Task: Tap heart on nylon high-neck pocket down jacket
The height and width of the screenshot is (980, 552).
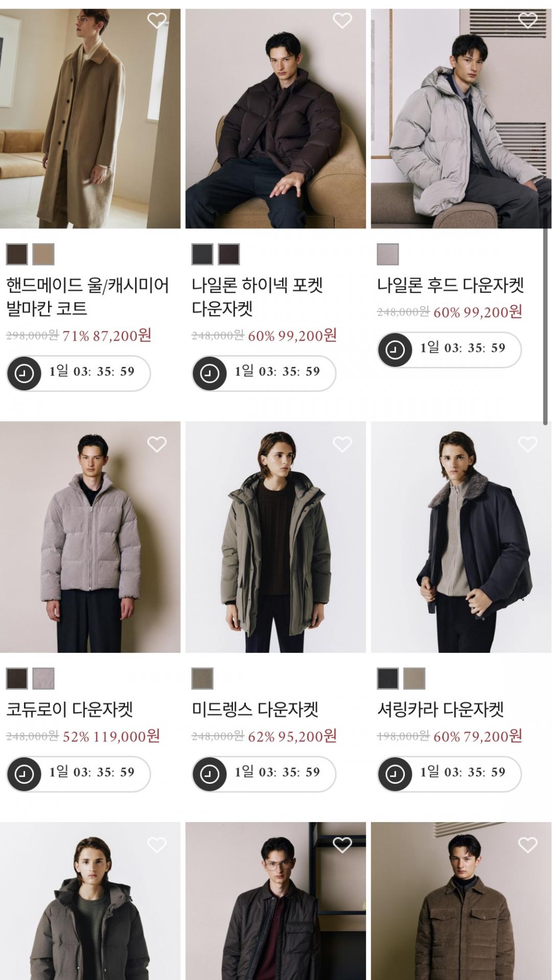Action: click(x=342, y=20)
